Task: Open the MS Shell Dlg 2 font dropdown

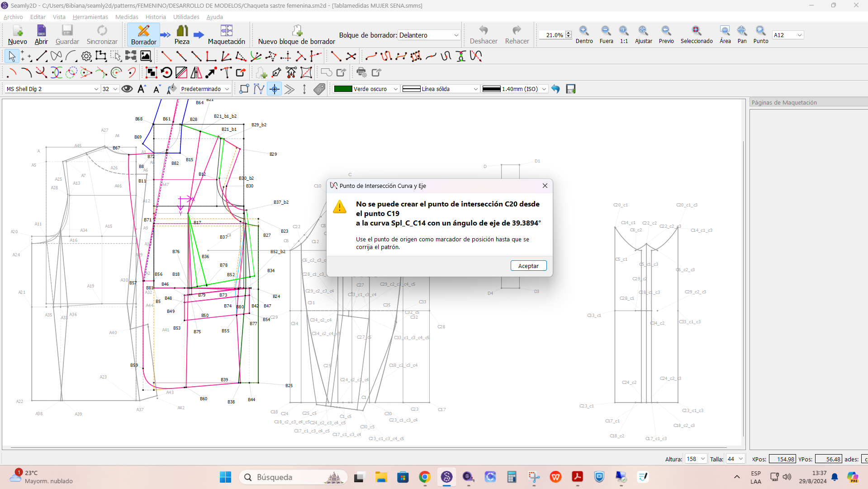Action: (52, 89)
